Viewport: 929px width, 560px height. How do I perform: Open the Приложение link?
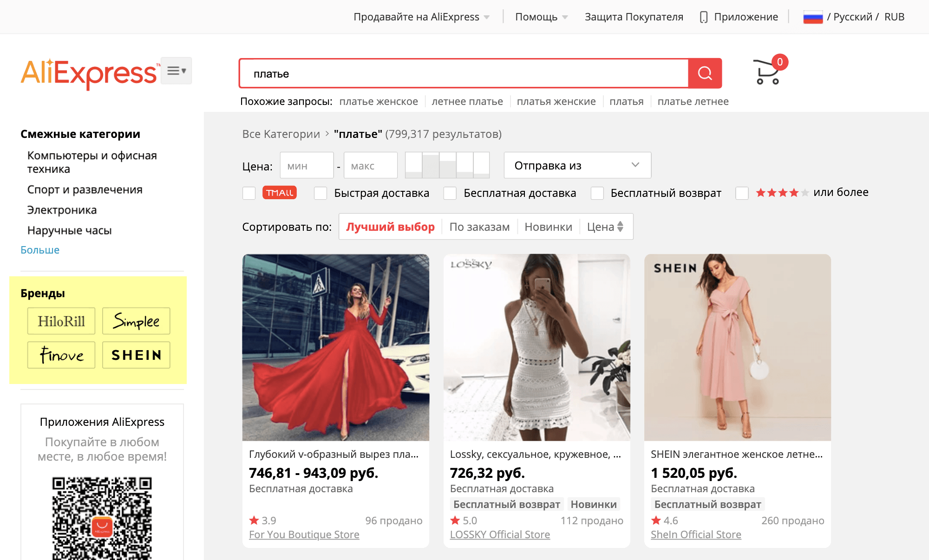tap(746, 17)
